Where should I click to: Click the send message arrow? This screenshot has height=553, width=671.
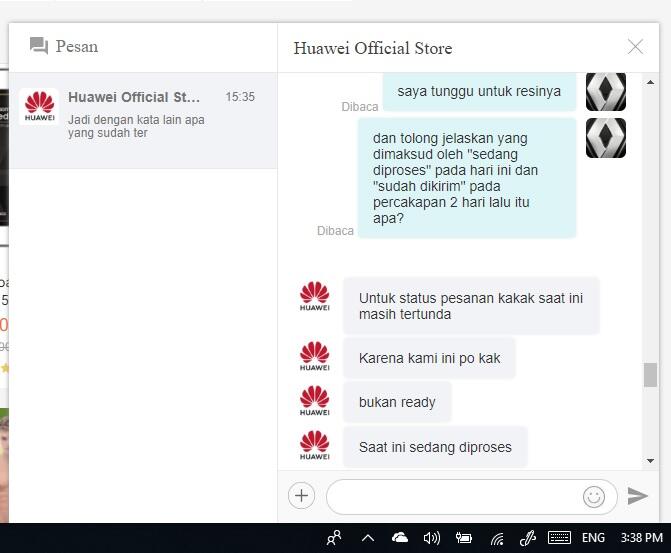[638, 496]
